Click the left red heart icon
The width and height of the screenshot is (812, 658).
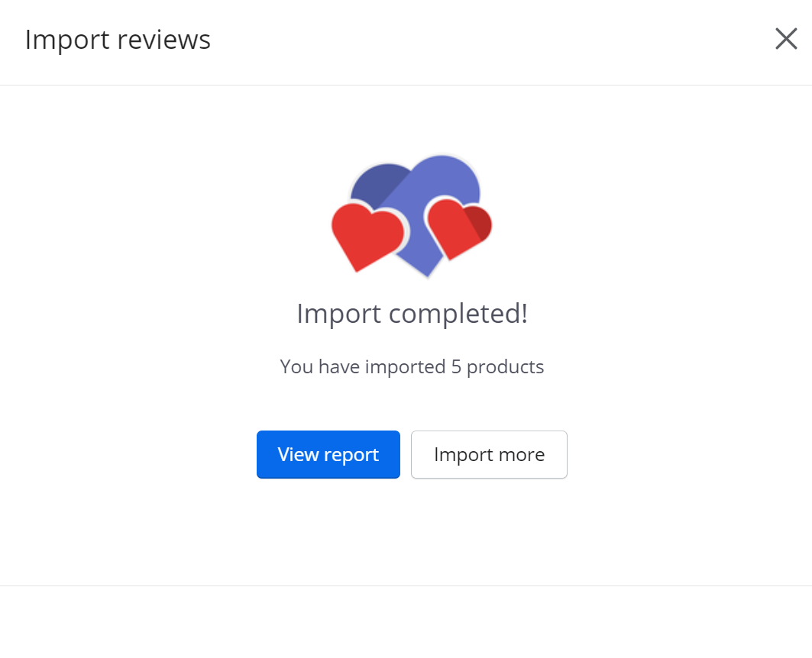coord(367,237)
